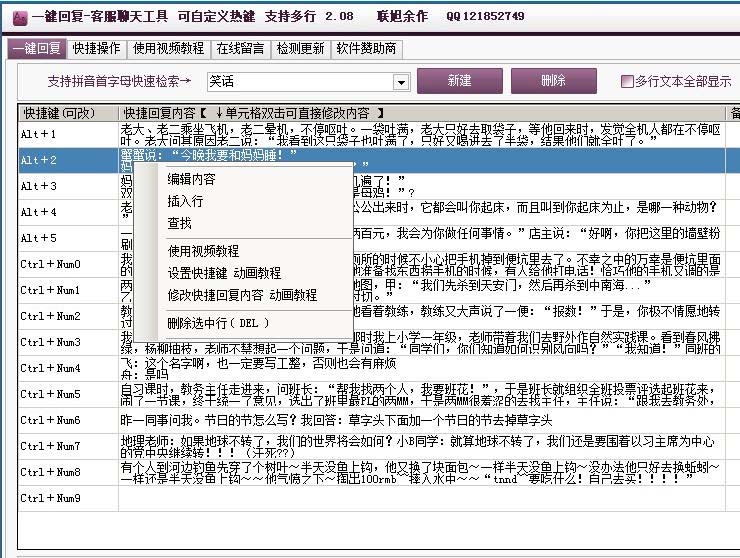
Task: Open the 软件赞助商 tab
Action: tap(366, 48)
